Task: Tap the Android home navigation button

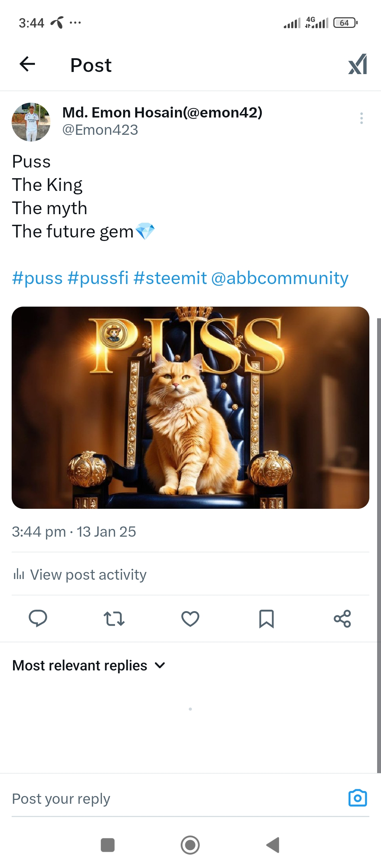Action: [x=190, y=845]
